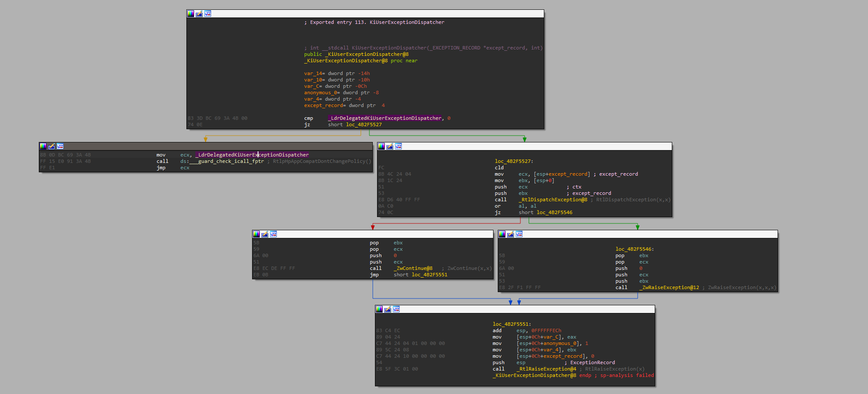Click third graph icon on loc_4B2F5527 node
Viewport: 868px width, 394px height.
click(x=398, y=146)
